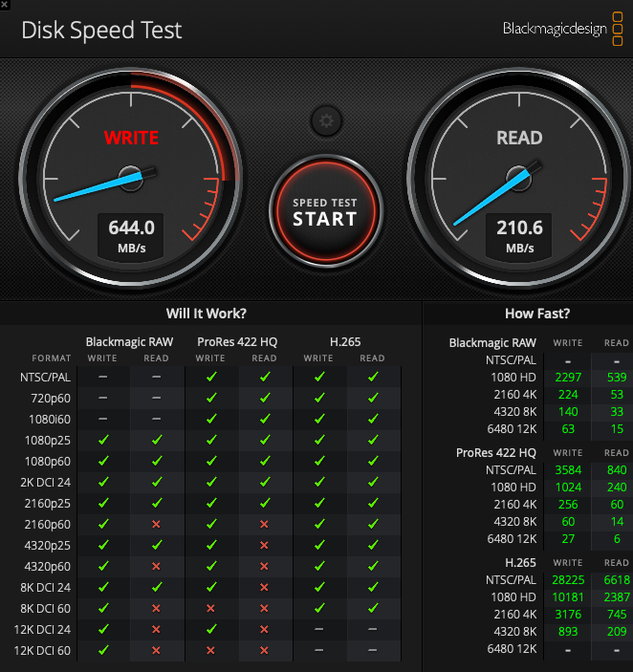Click the H.265 1080 HD write value 10181
This screenshot has height=672, width=633.
(x=568, y=596)
